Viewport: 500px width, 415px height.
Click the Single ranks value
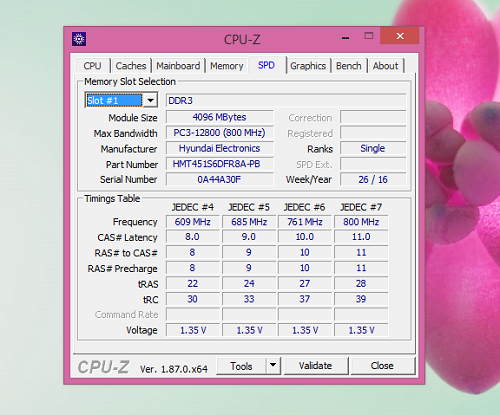[373, 148]
